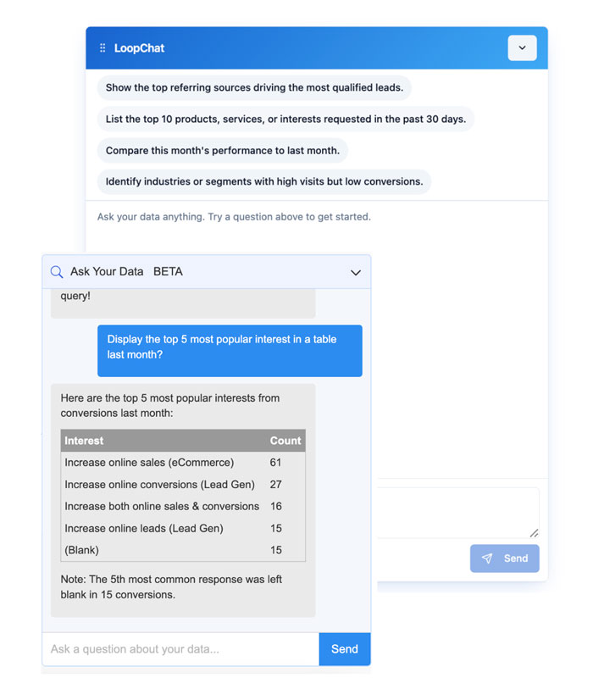The image size is (593, 700).
Task: Select the blue user message about top 5 interests
Action: tap(230, 350)
